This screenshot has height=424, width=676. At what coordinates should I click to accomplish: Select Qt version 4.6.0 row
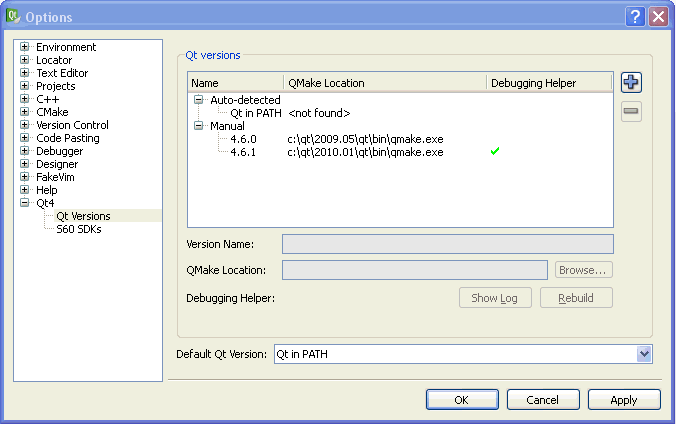coord(243,139)
